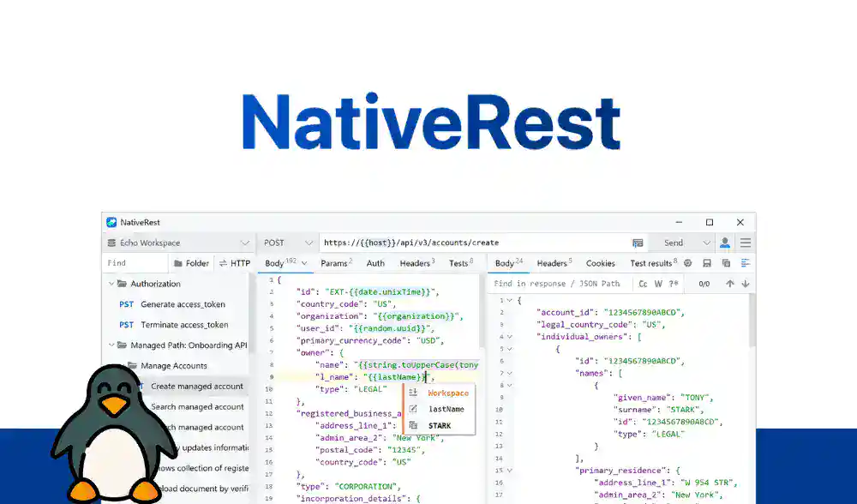Click the Find in response field
The height and width of the screenshot is (504, 857).
(x=557, y=284)
